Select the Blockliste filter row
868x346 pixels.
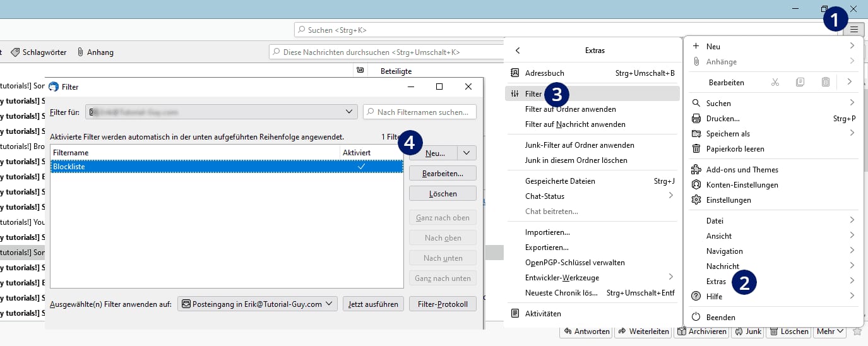click(227, 167)
